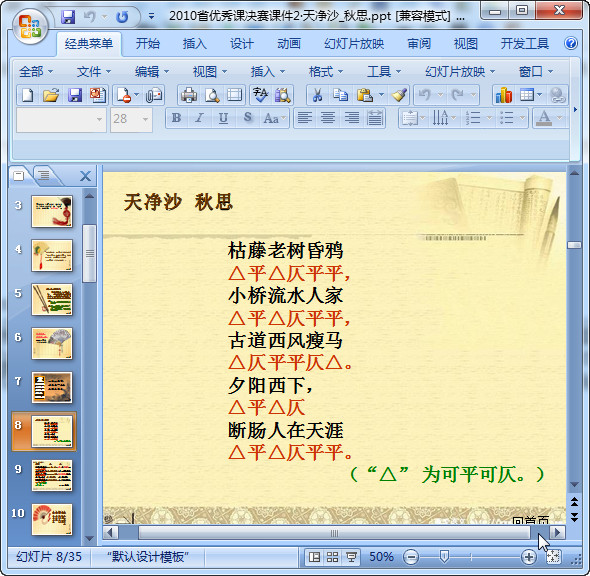Switch to the 开发工具 ribbon tab
Screen dimensions: 590x576
524,44
